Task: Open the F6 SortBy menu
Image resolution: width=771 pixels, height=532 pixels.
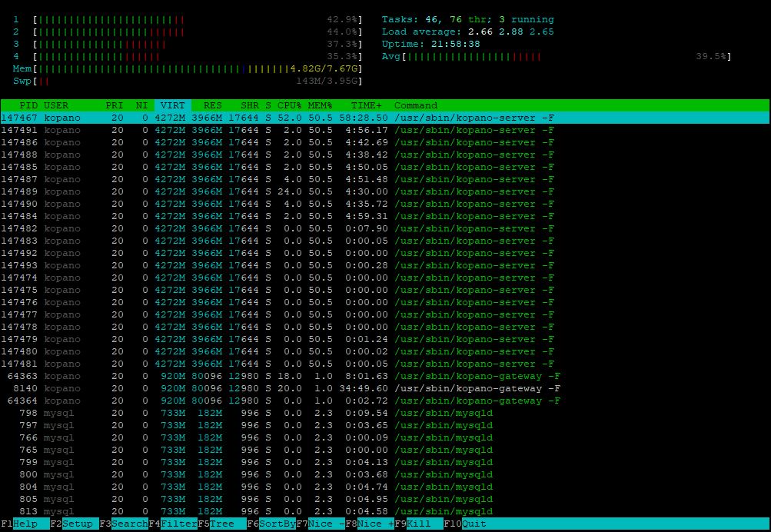Action: click(271, 524)
